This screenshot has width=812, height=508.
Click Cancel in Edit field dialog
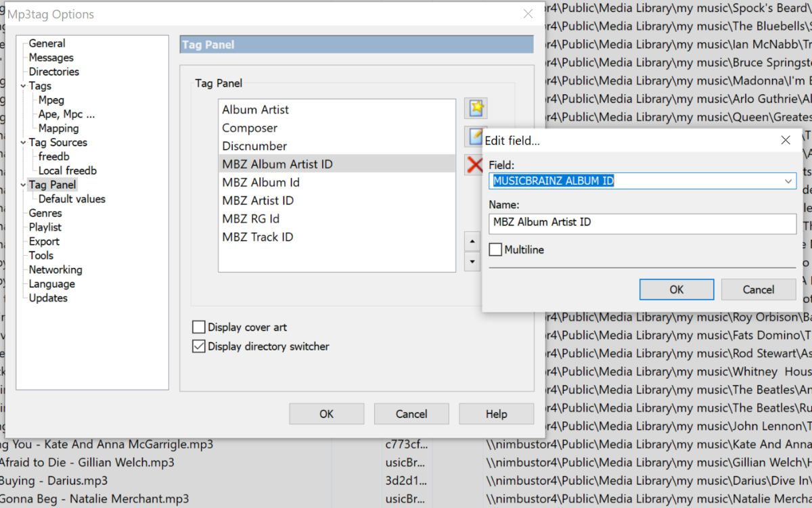click(x=759, y=290)
